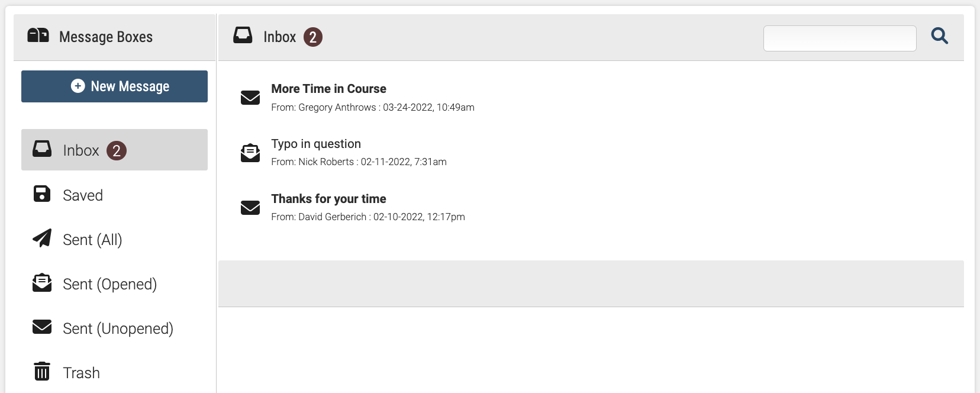The image size is (980, 393).
Task: Go to the Trash message box
Action: coord(114,372)
